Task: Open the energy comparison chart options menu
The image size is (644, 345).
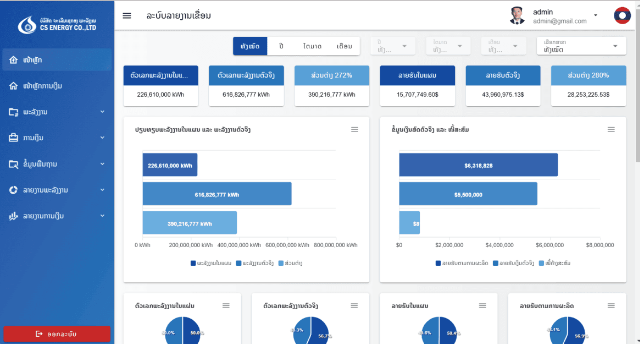Action: click(x=354, y=129)
